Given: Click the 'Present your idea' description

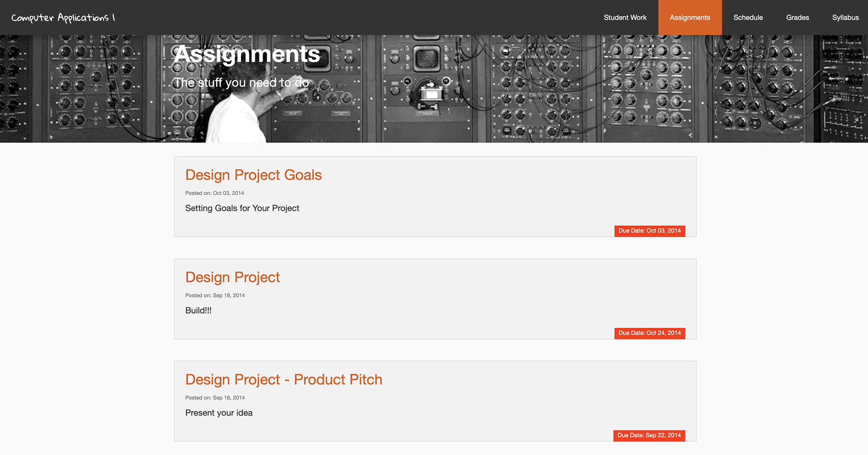Looking at the screenshot, I should point(219,413).
